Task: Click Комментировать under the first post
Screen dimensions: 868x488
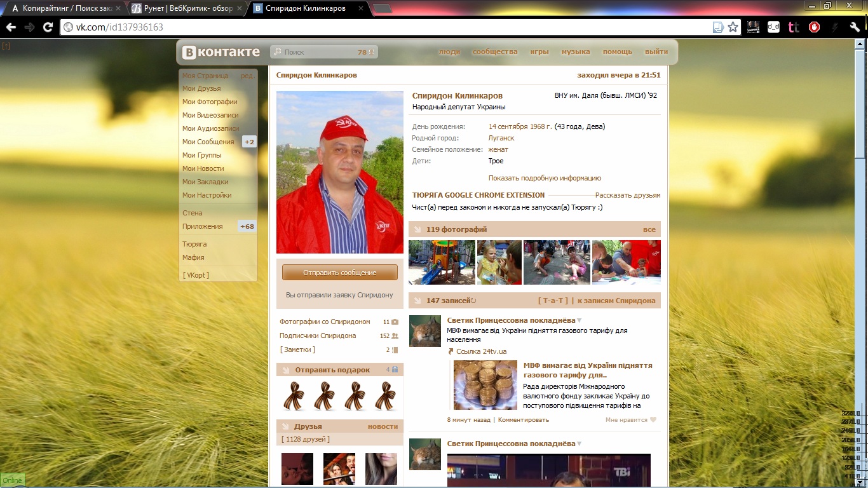Action: 523,419
